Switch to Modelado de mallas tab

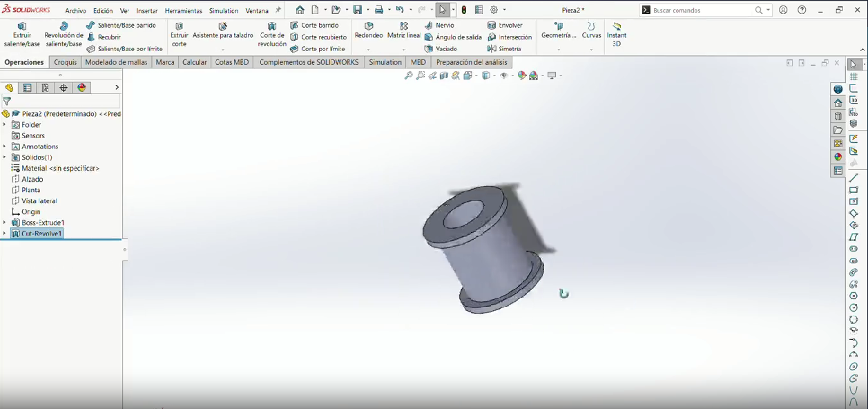pyautogui.click(x=116, y=62)
